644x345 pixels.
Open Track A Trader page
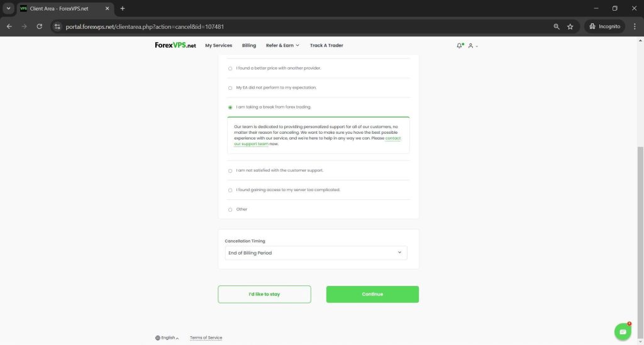tap(326, 45)
